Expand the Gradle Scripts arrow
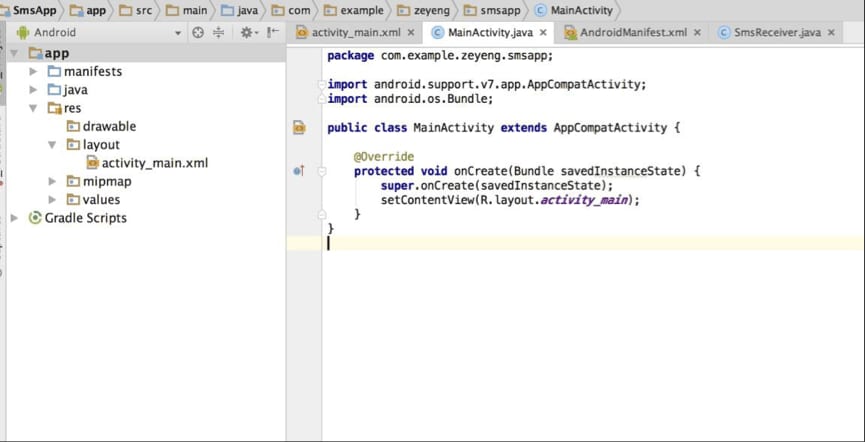The height and width of the screenshot is (442, 865). 14,218
